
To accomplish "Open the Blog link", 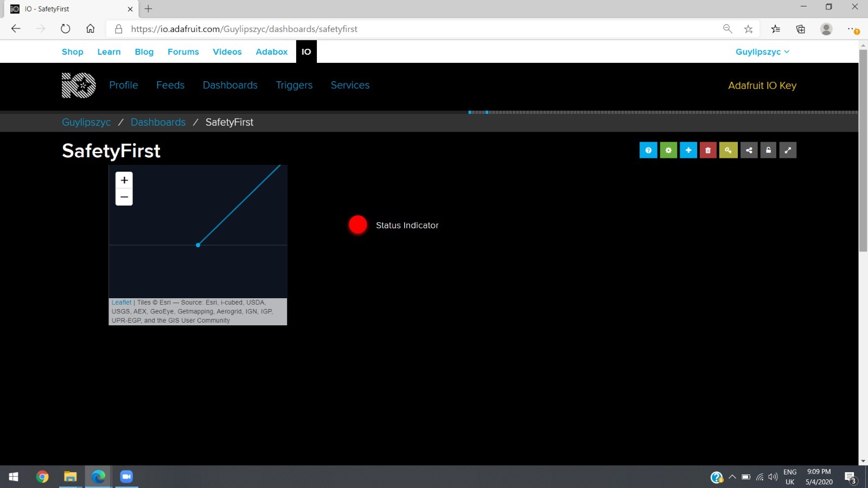I will (144, 52).
